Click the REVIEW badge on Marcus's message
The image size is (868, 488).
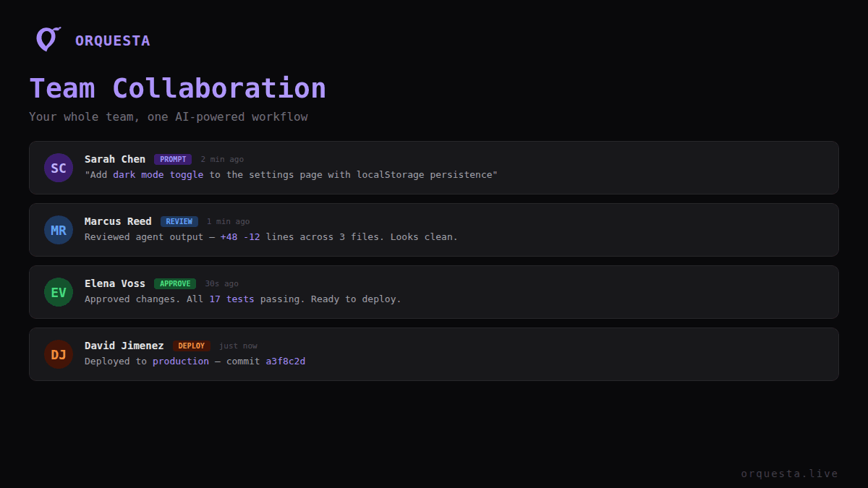pyautogui.click(x=179, y=221)
